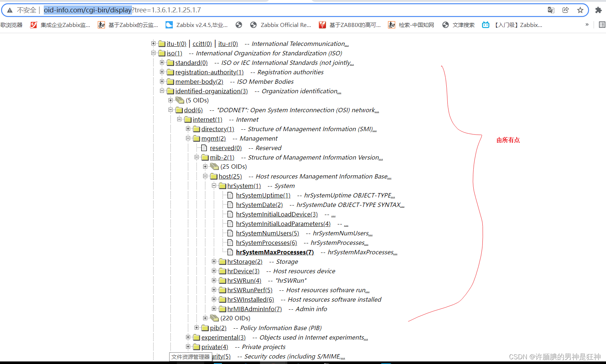606x364 pixels.
Task: Open the 【入门级】Zabbix... bookmark
Action: point(512,25)
